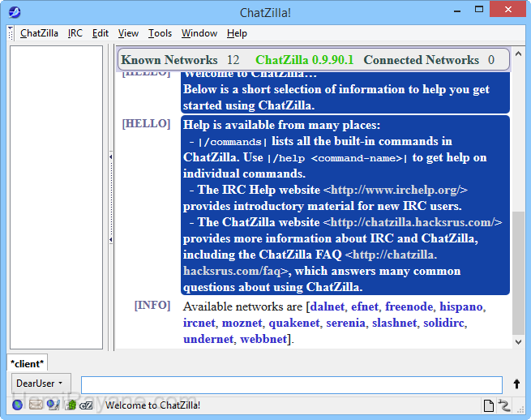Click the document page status icon
The width and height of the screenshot is (531, 420).
489,405
